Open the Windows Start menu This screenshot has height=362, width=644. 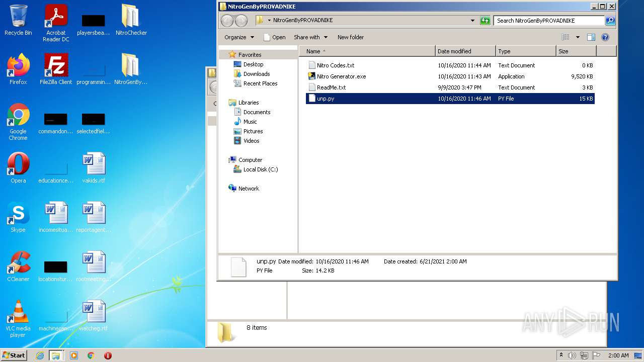[14, 355]
